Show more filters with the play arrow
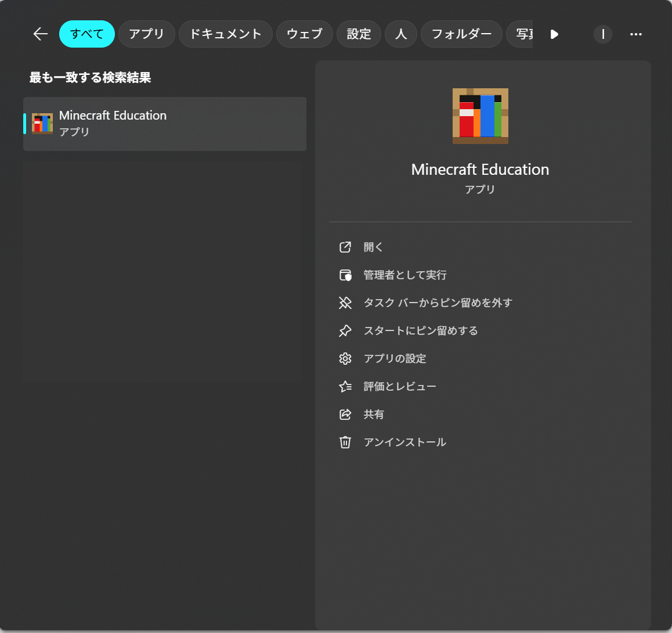Viewport: 672px width, 633px height. pos(554,34)
